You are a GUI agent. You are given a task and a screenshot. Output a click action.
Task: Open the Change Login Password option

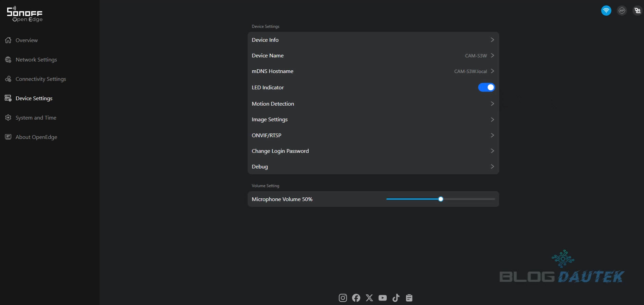tap(373, 151)
